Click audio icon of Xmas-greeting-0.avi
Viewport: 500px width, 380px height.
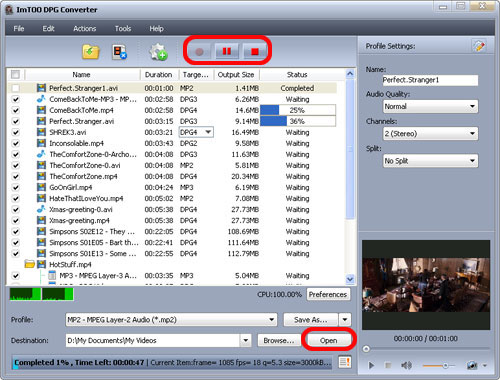click(x=41, y=209)
